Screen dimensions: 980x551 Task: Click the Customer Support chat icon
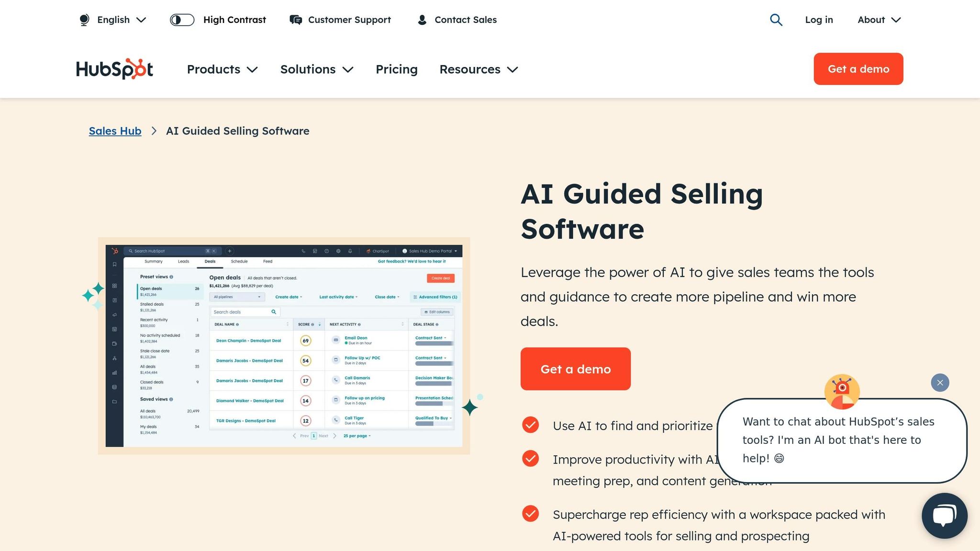[x=296, y=20]
